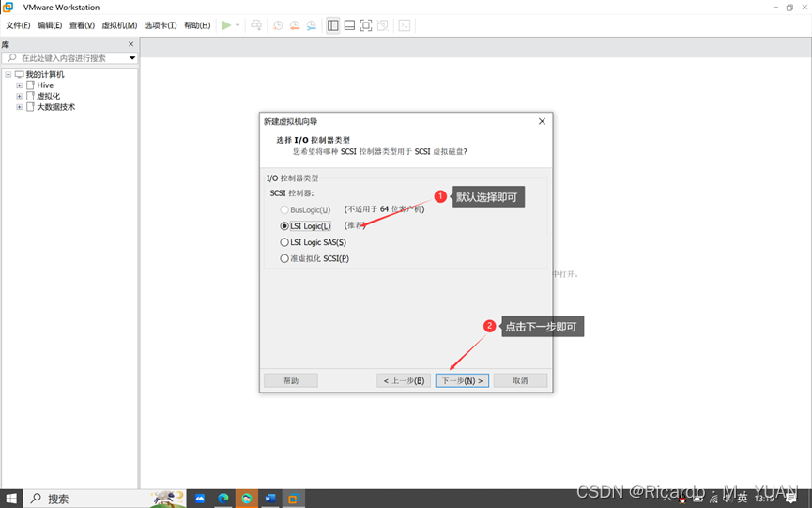Click the 取消 cancel button
Screen dimensions: 812x508
tap(520, 380)
